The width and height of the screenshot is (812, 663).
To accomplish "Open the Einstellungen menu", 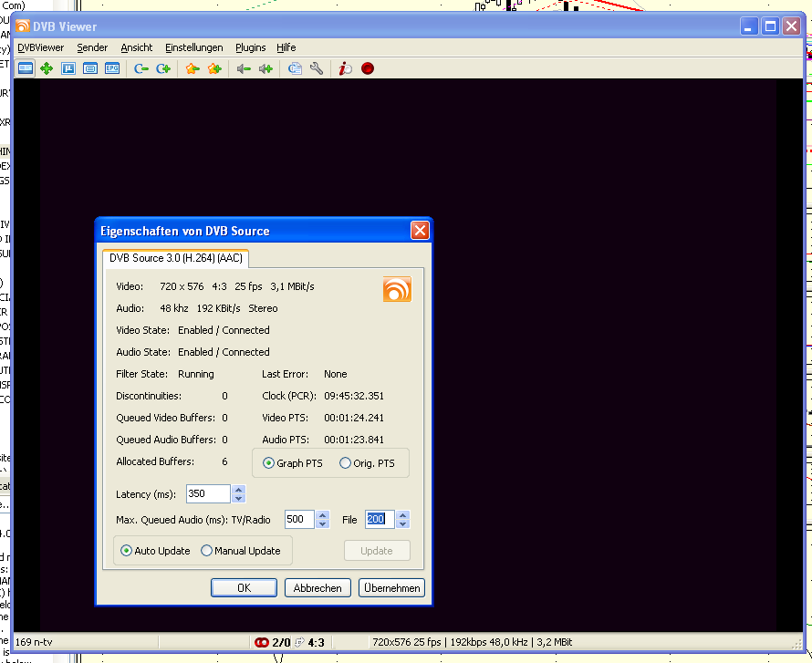I will (x=193, y=47).
